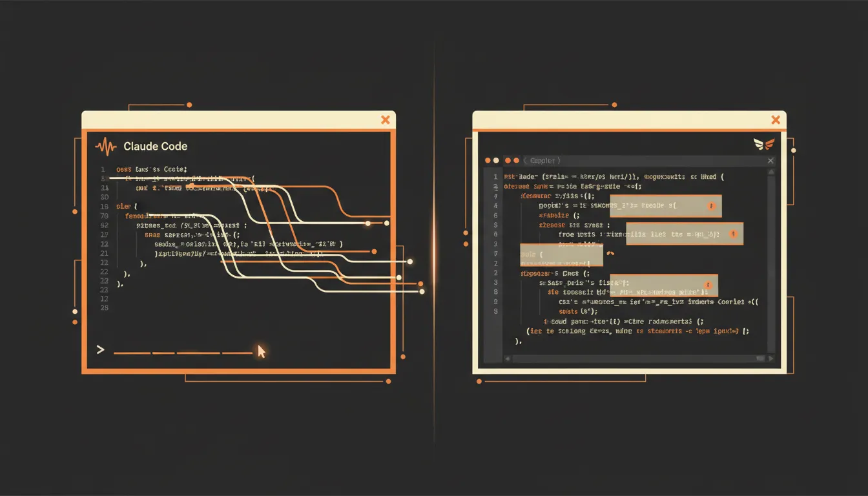
Task: Click the winged logo in the right window
Action: [764, 144]
